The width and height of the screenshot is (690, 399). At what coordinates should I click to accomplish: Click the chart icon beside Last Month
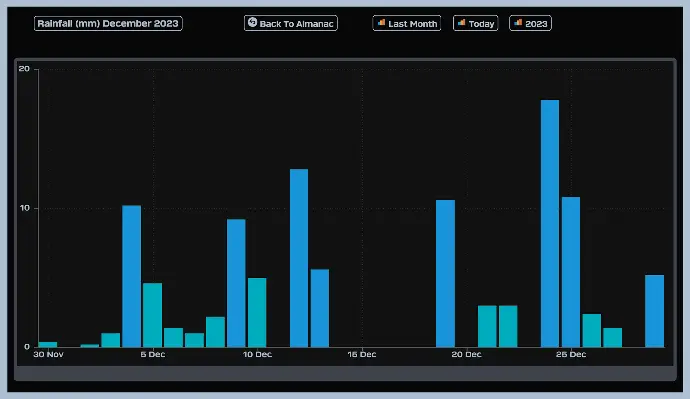(x=382, y=22)
